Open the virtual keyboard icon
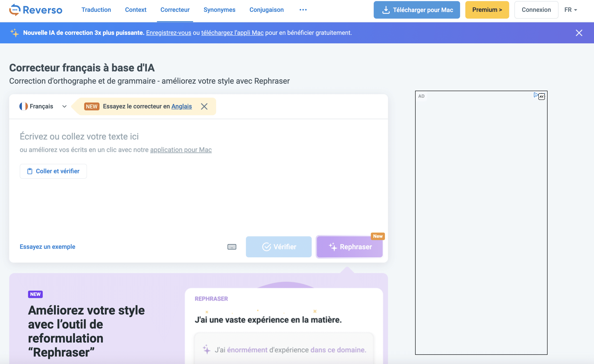This screenshot has height=364, width=594. pyautogui.click(x=232, y=247)
